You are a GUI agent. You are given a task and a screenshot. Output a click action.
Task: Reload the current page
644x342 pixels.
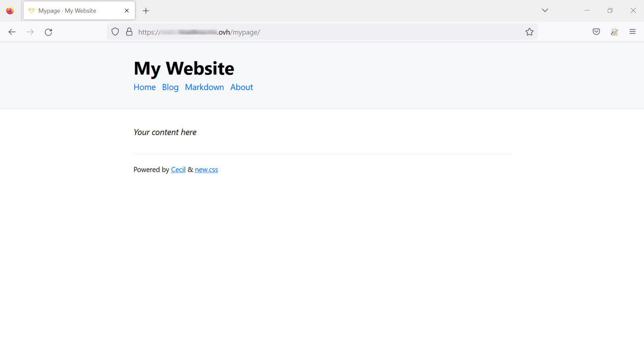48,32
